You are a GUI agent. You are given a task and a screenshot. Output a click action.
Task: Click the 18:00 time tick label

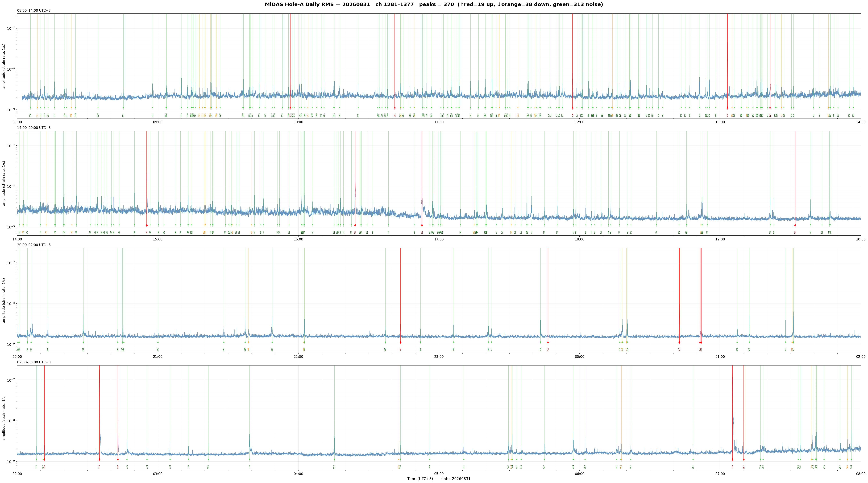(x=580, y=239)
